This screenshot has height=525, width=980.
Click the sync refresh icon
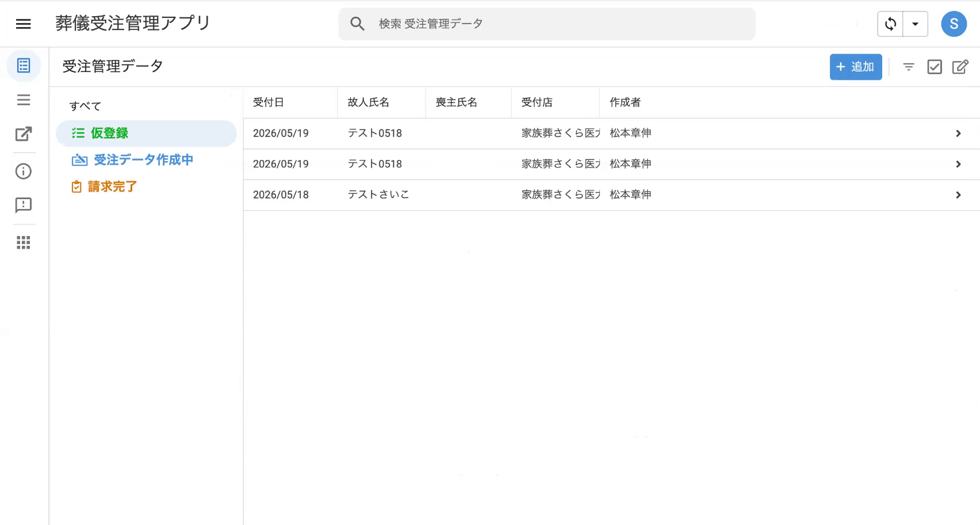tap(890, 24)
